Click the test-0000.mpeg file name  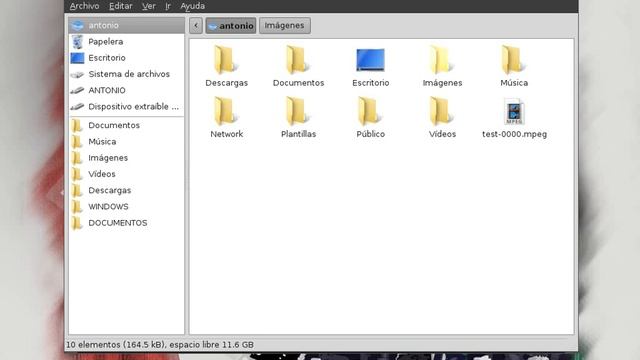click(x=514, y=134)
